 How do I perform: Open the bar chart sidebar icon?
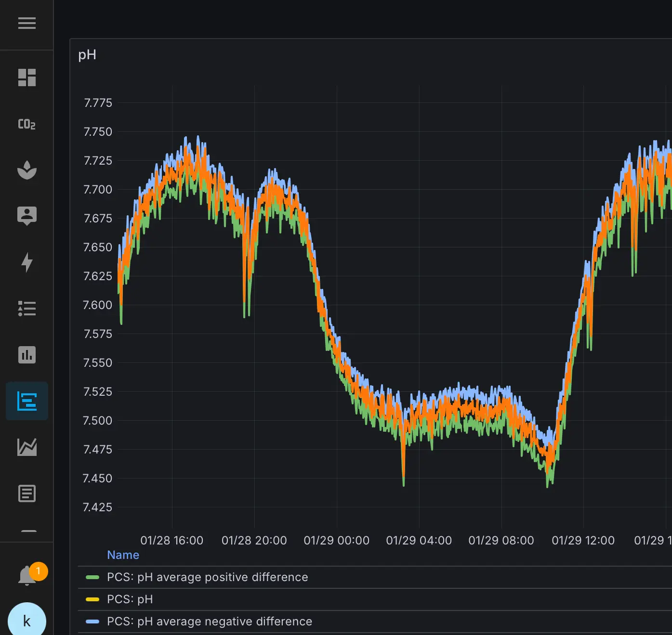coord(27,355)
